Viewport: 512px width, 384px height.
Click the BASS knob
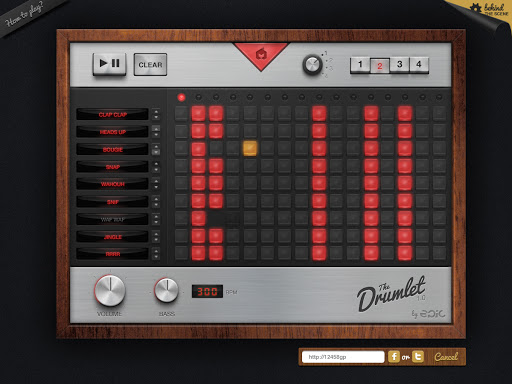click(x=166, y=290)
